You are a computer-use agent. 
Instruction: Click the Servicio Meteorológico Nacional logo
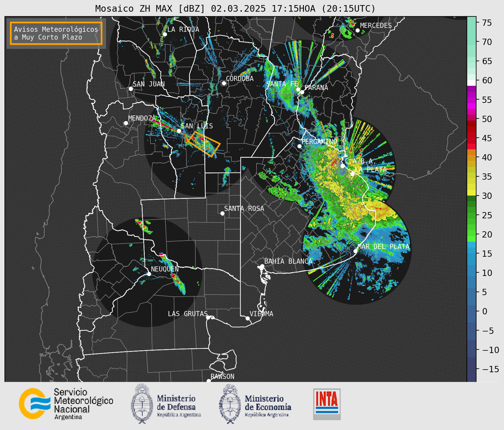pos(66,404)
